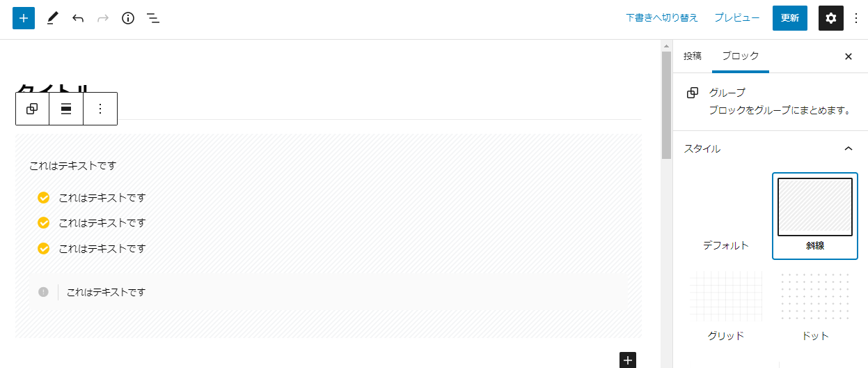Switch to the 投稿 tab
This screenshot has height=368, width=868.
point(693,56)
